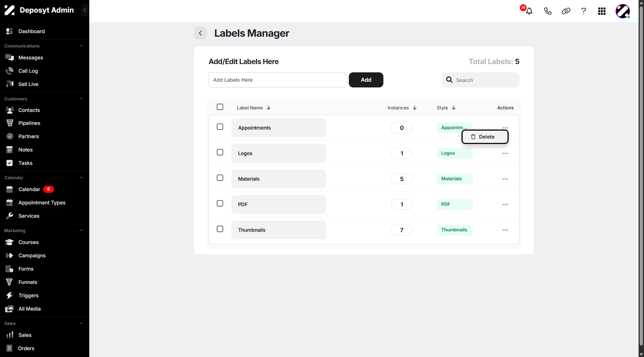This screenshot has width=644, height=357.
Task: Open Appointment Types page
Action: click(42, 203)
